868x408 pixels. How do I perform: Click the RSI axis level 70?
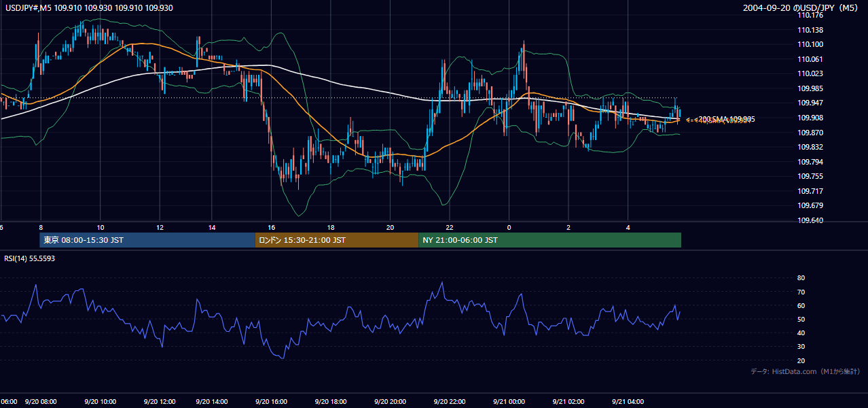(801, 292)
